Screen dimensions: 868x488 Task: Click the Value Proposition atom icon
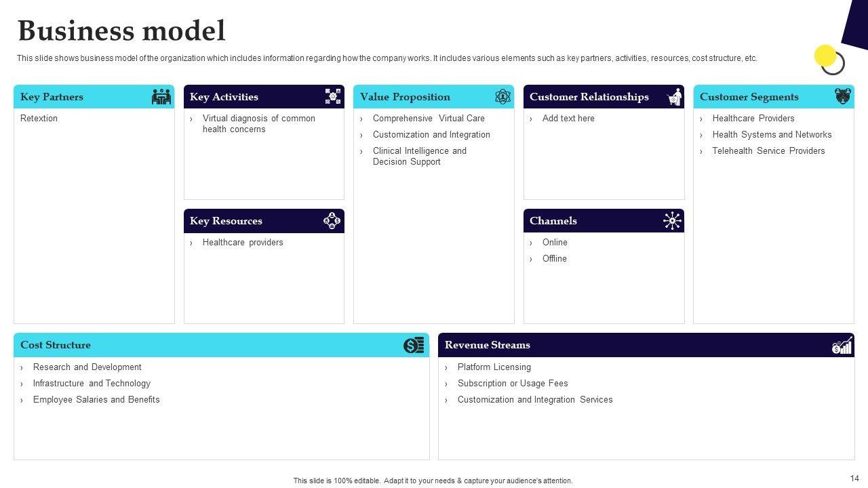(x=502, y=97)
